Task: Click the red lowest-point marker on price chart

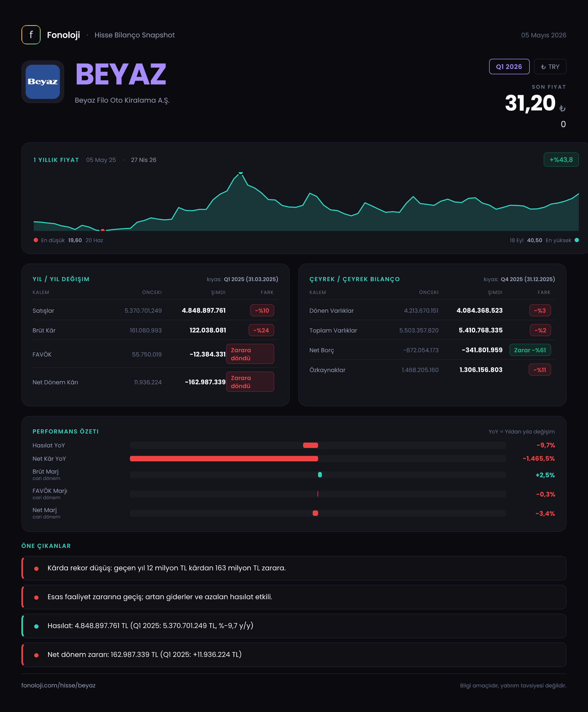Action: pyautogui.click(x=103, y=230)
